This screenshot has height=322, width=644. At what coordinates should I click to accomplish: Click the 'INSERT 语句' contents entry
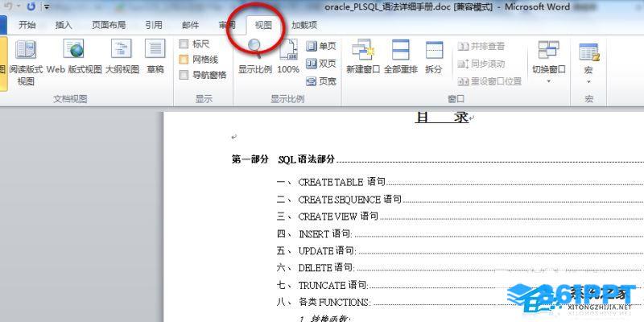[325, 233]
